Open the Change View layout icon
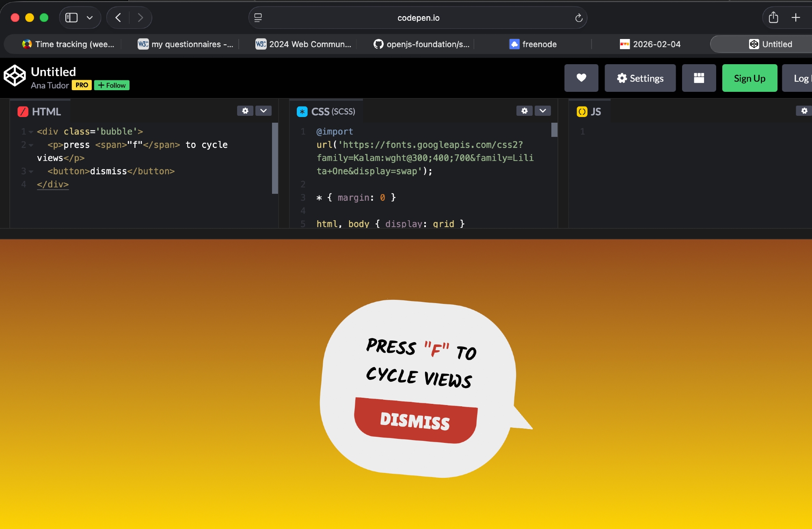Screen dimensions: 812x529 (x=699, y=78)
